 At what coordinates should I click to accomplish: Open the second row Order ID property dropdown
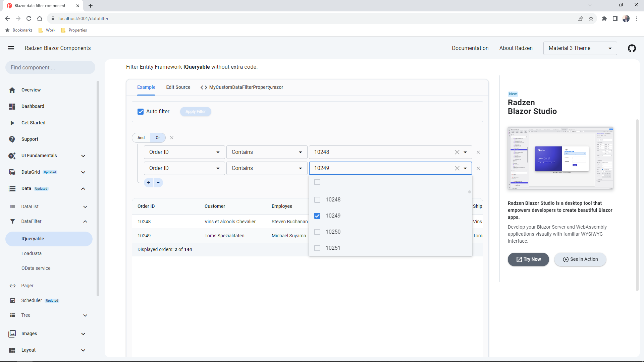(184, 168)
